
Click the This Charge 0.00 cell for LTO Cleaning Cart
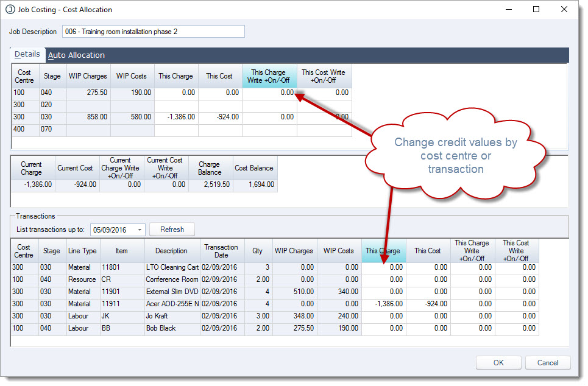(x=383, y=267)
